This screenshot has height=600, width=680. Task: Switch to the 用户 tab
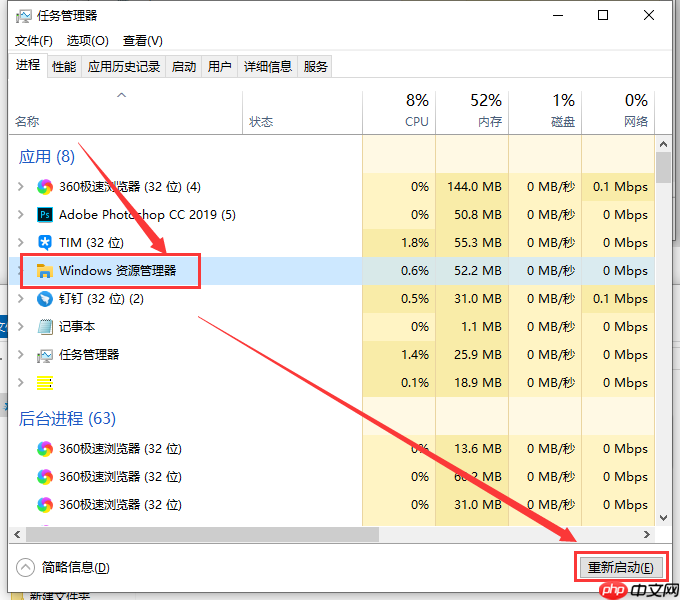[x=219, y=67]
